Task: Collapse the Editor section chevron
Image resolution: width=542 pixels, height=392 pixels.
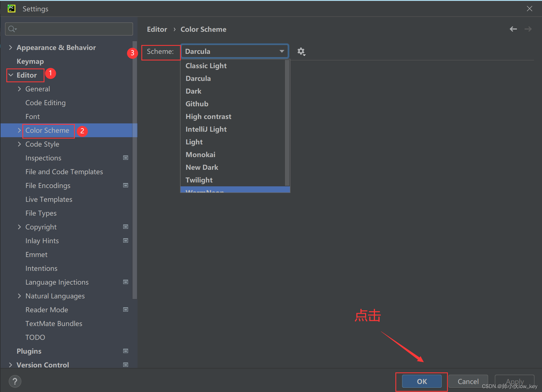Action: pyautogui.click(x=11, y=75)
